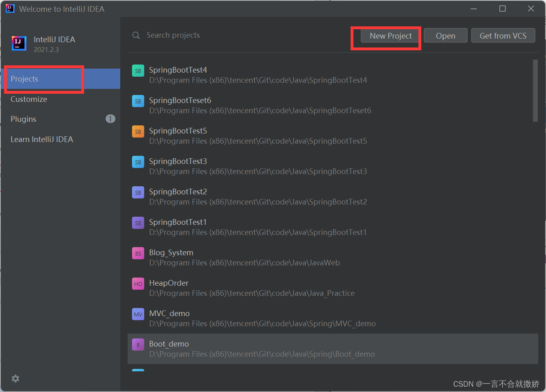Viewport: 546px width, 392px height.
Task: Click the New Project button
Action: point(390,36)
